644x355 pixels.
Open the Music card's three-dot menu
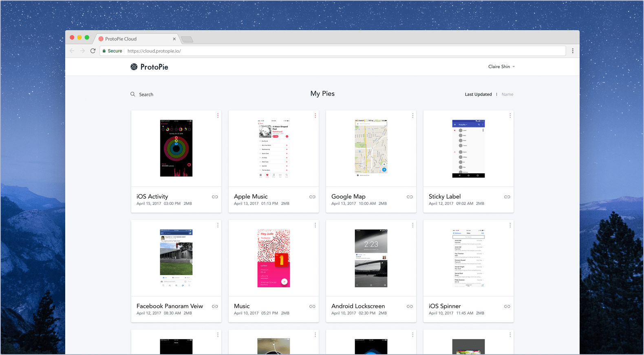click(315, 225)
